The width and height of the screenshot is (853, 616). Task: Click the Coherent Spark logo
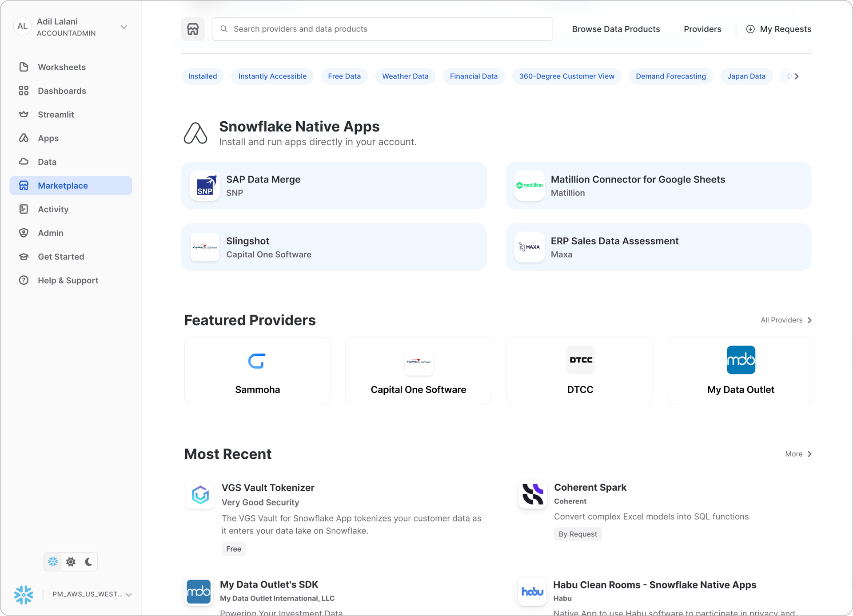(x=533, y=494)
